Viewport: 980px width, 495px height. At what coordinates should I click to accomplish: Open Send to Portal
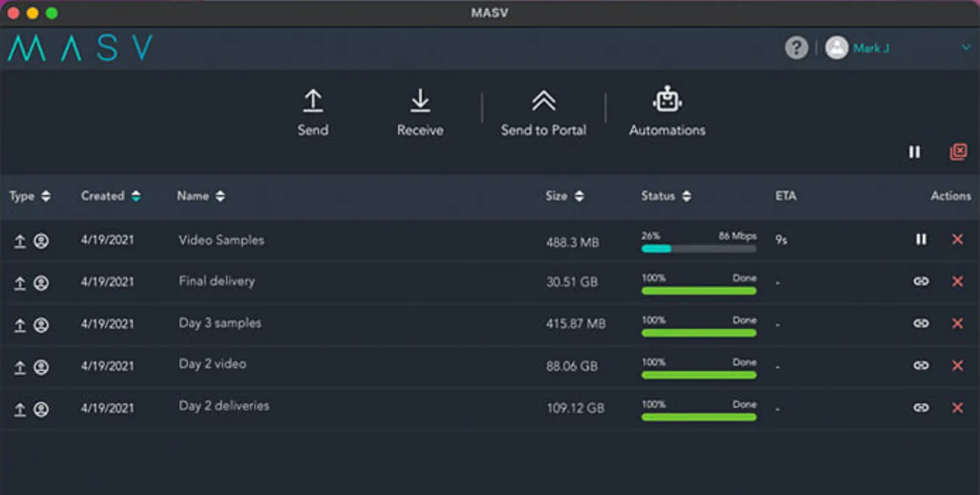pyautogui.click(x=544, y=112)
